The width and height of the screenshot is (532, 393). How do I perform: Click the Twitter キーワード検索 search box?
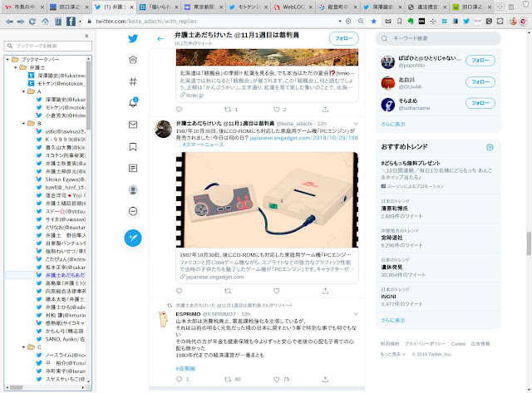438,39
